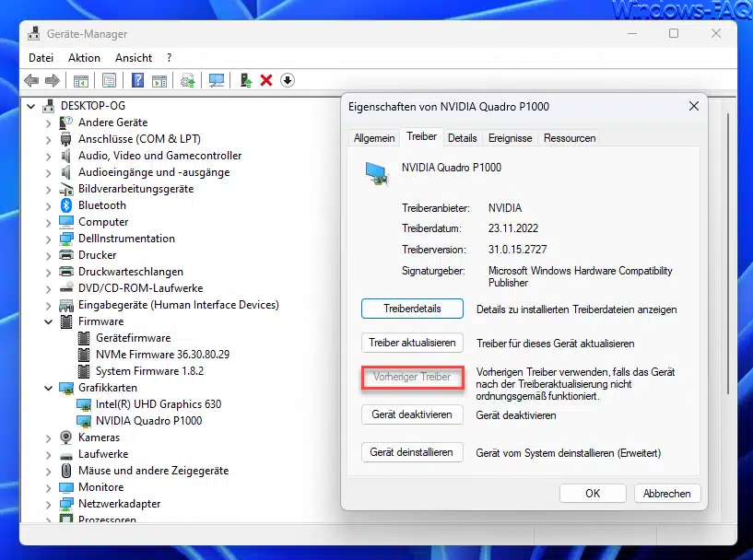Cancel the dialog with Abbrechen
Image resolution: width=753 pixels, height=560 pixels.
tap(667, 494)
